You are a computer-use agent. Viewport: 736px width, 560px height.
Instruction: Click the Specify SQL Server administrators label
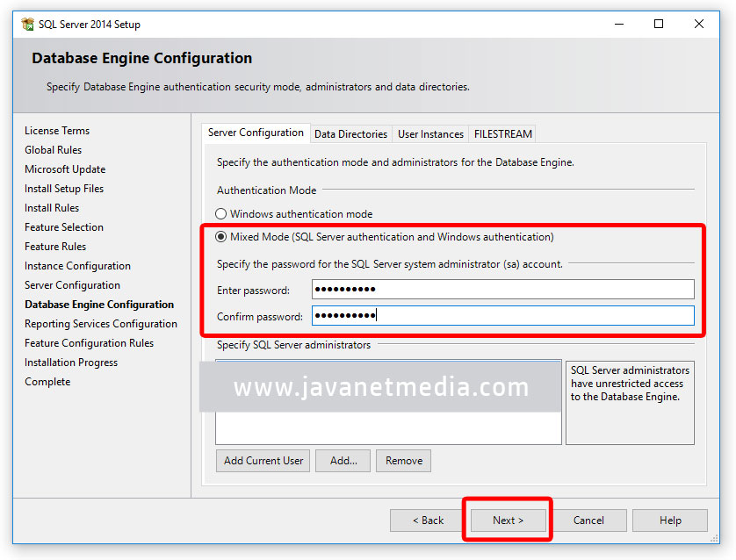293,345
